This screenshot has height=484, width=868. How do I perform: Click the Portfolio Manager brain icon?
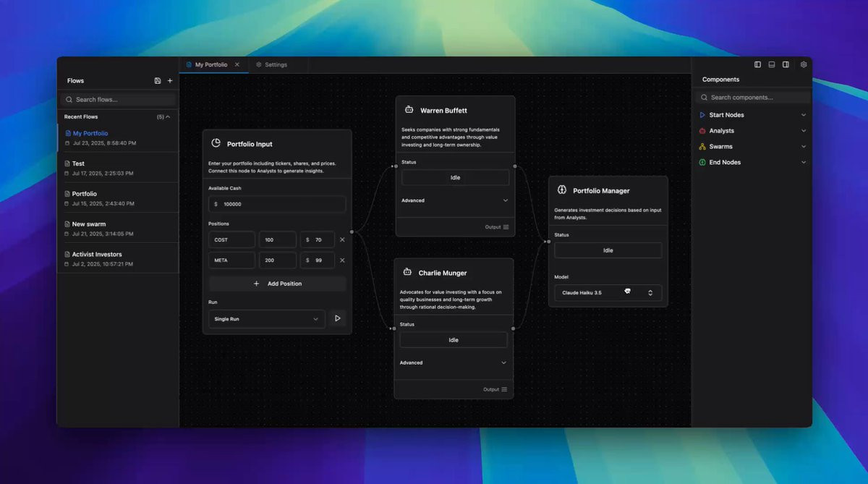(562, 190)
